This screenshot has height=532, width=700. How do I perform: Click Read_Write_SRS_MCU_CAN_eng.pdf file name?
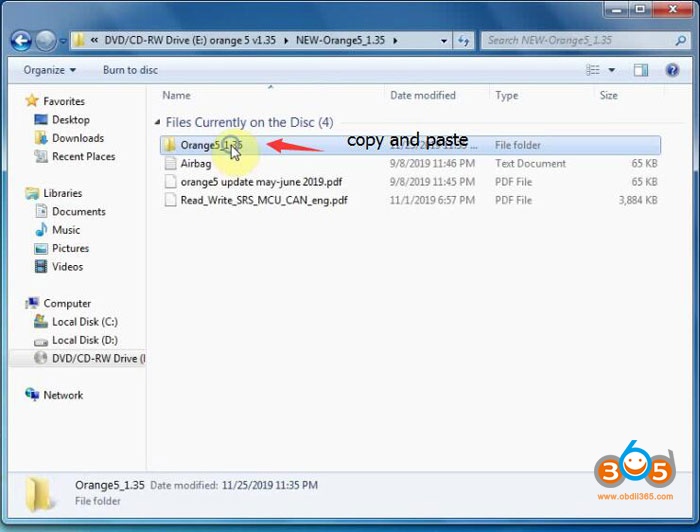pos(264,200)
